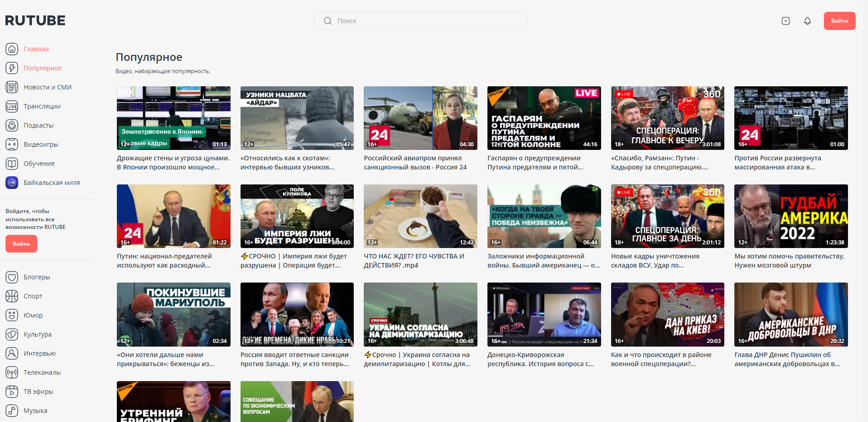Open Новые кадры уничтожения складов title
868x422 pixels.
pyautogui.click(x=655, y=261)
